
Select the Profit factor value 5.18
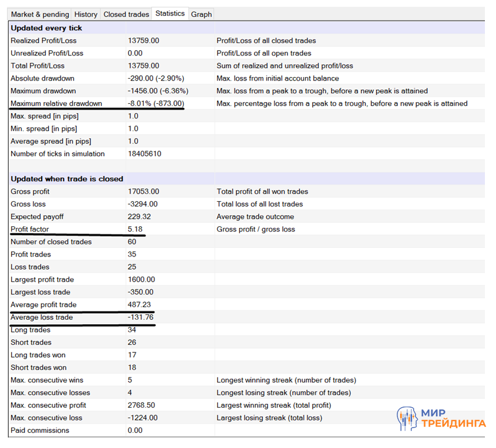click(135, 229)
